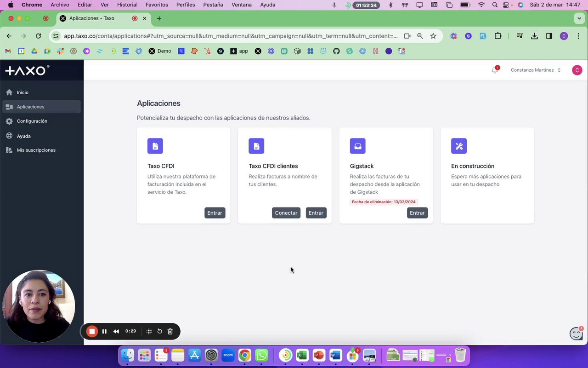This screenshot has width=588, height=368.
Task: Rewind the recording
Action: point(116,331)
